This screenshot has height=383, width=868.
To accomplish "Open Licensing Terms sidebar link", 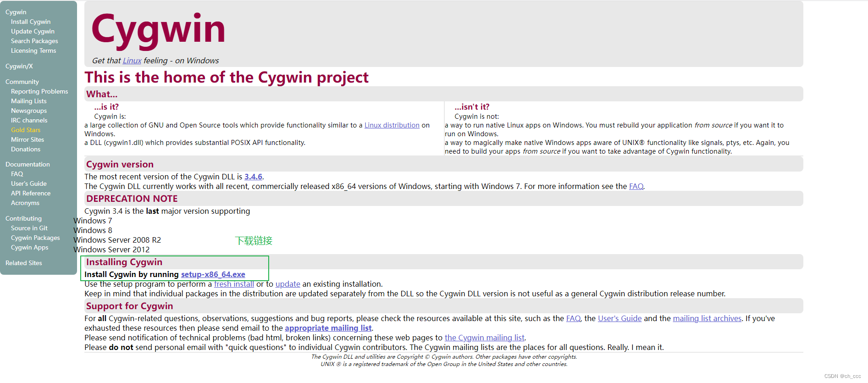I will (33, 50).
